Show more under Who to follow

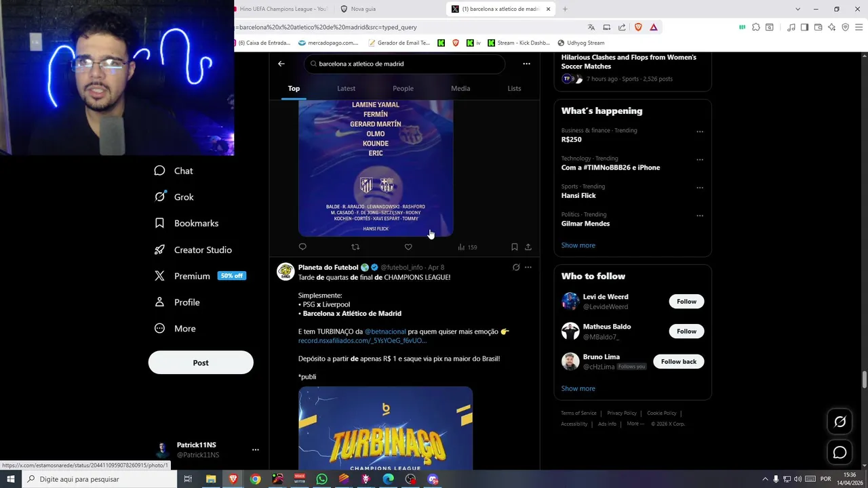point(578,388)
